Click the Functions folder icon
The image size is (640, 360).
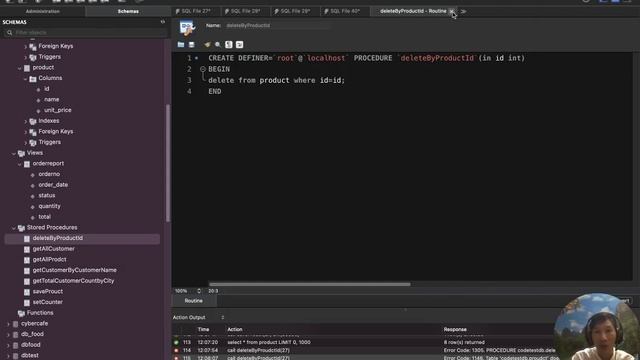(21, 313)
